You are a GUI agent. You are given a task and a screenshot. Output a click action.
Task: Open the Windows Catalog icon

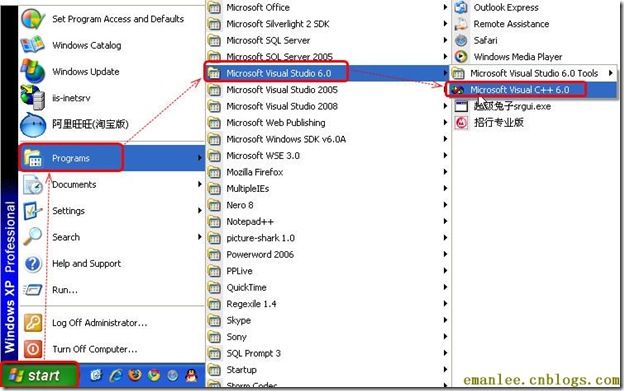point(33,45)
